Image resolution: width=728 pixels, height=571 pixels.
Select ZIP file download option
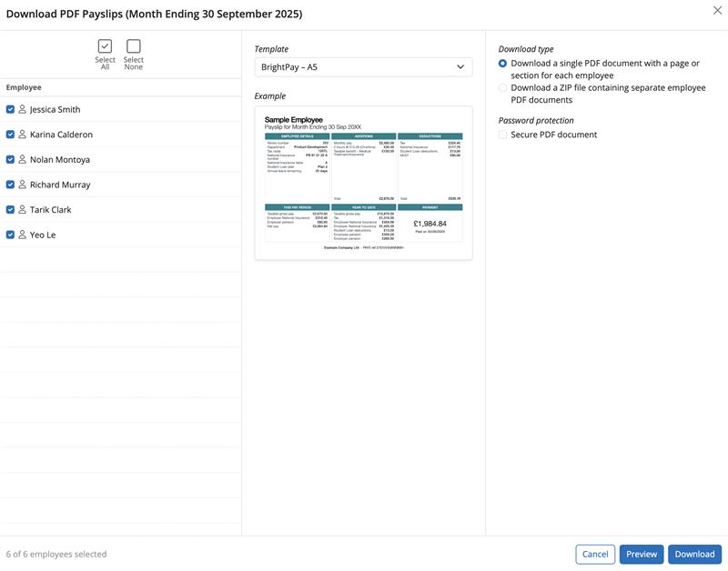click(503, 88)
